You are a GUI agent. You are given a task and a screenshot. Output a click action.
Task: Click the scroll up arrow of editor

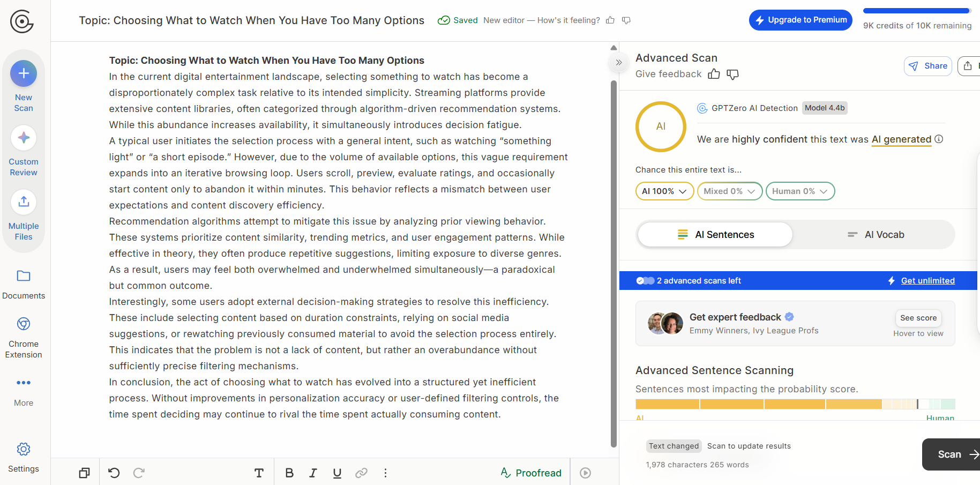pyautogui.click(x=614, y=48)
